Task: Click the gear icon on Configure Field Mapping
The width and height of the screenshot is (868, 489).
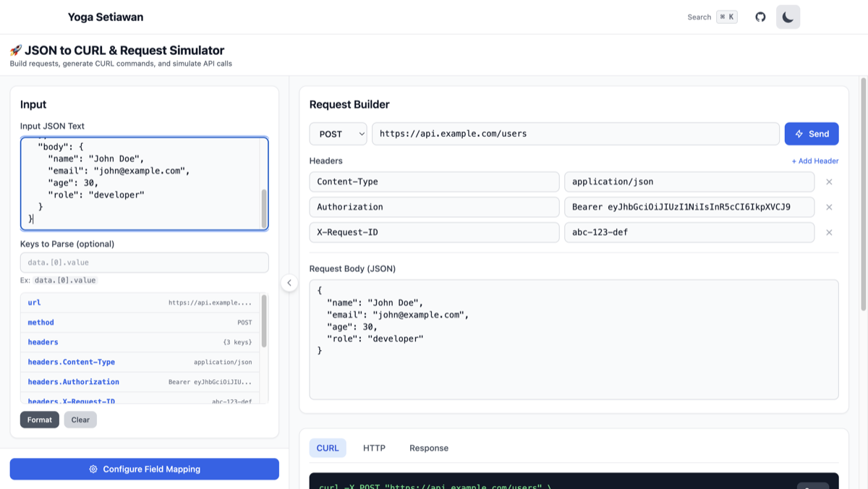Action: [93, 469]
